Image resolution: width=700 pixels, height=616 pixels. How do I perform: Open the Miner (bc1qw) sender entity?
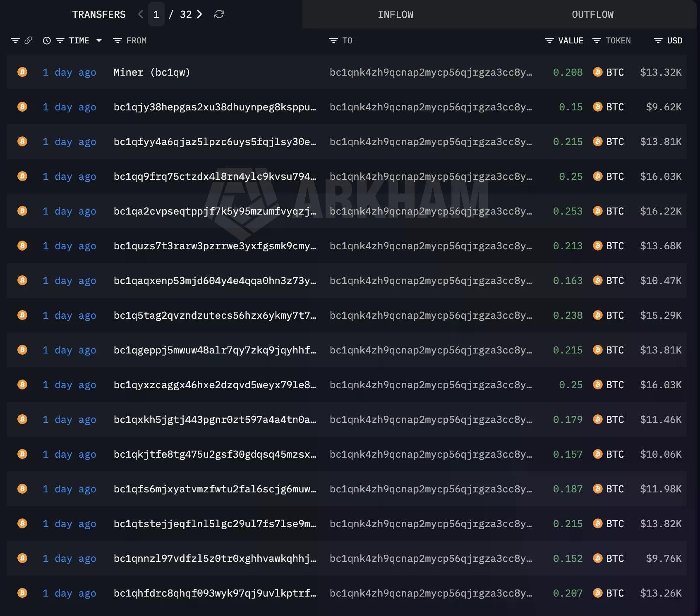152,72
